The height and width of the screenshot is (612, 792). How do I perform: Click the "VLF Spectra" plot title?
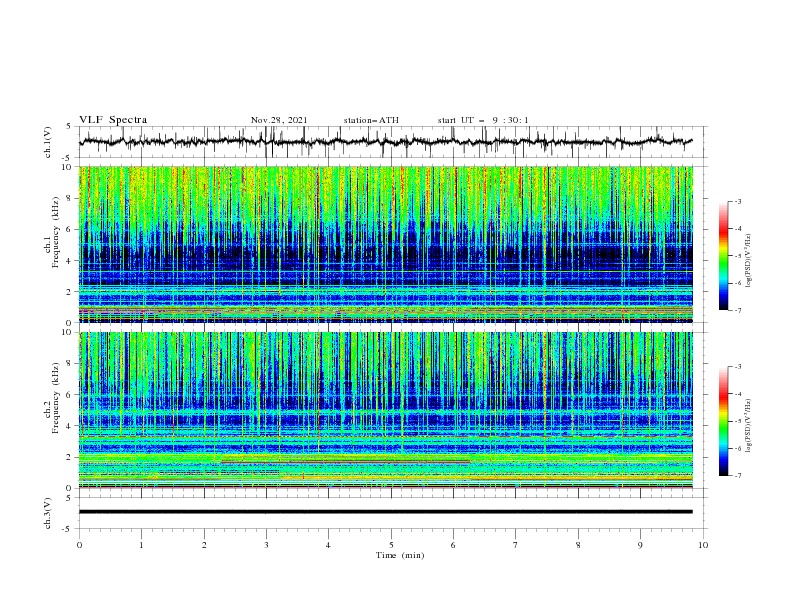coord(113,120)
